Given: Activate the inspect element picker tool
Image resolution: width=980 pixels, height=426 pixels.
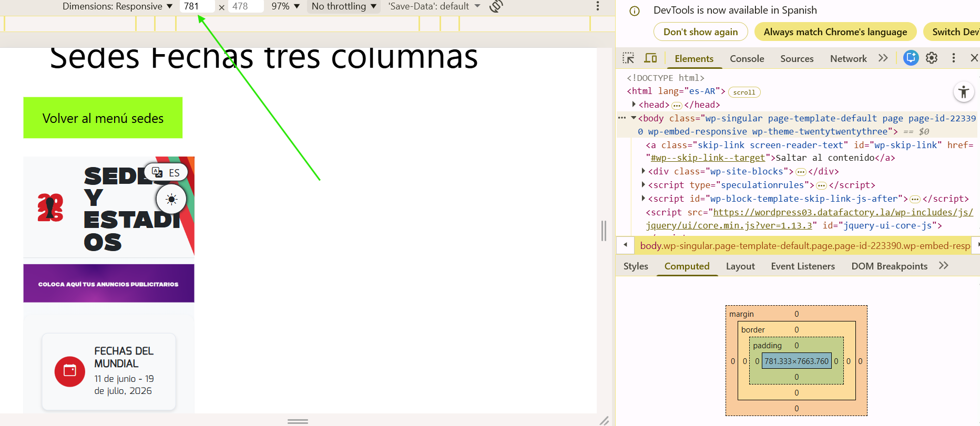Looking at the screenshot, I should (x=628, y=58).
